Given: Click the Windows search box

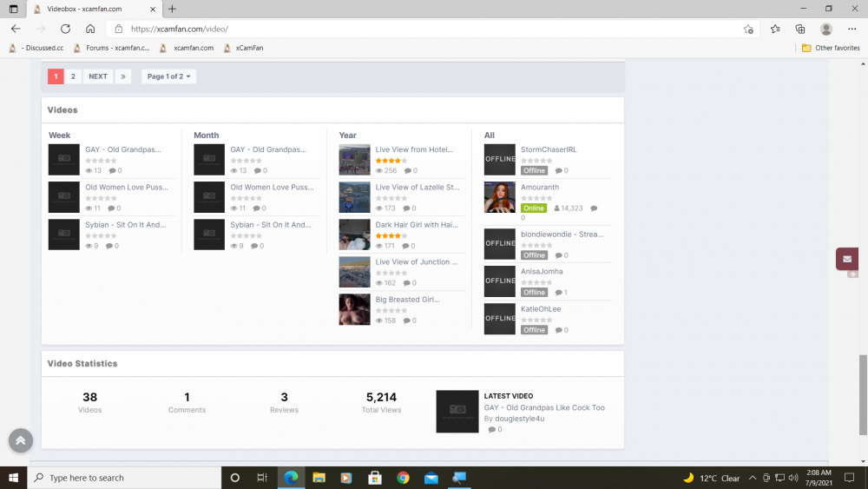Looking at the screenshot, I should pyautogui.click(x=124, y=478).
